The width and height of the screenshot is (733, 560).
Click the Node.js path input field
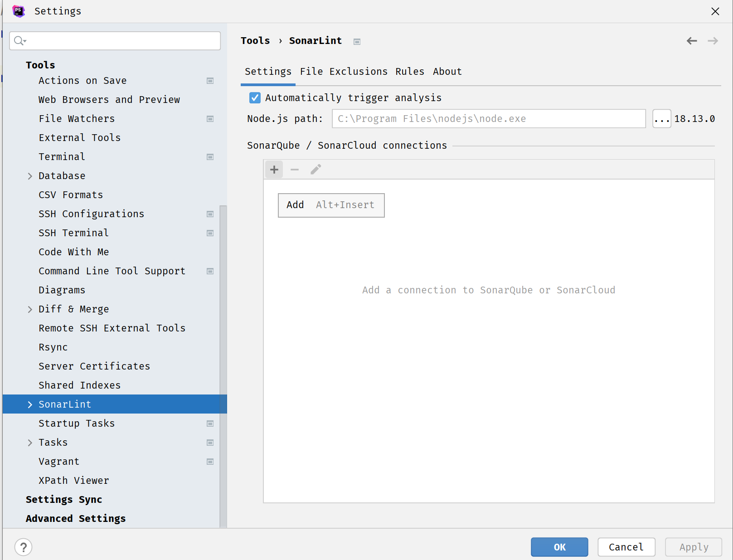[488, 119]
